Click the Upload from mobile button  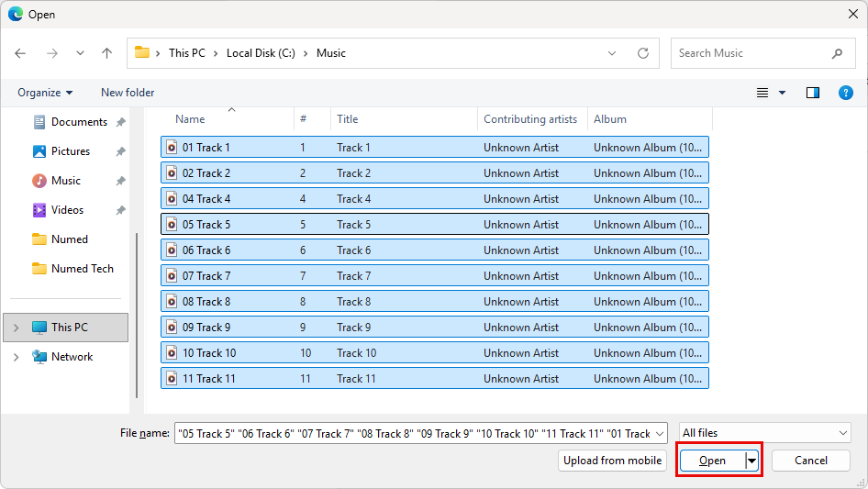click(612, 461)
